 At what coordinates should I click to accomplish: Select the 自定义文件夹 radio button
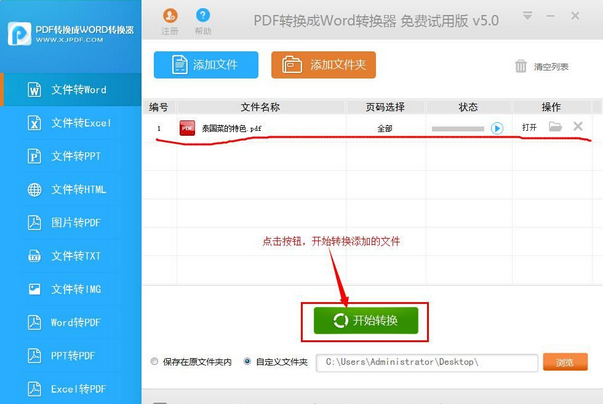click(247, 361)
